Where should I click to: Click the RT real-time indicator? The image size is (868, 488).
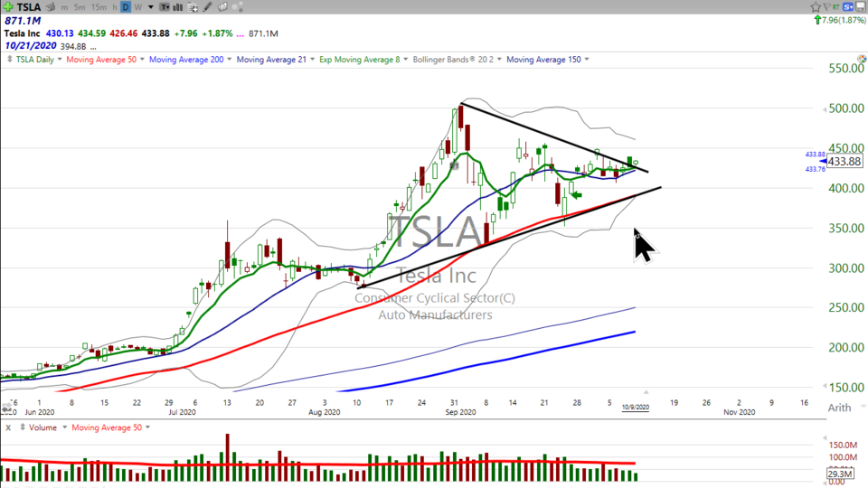pyautogui.click(x=835, y=7)
